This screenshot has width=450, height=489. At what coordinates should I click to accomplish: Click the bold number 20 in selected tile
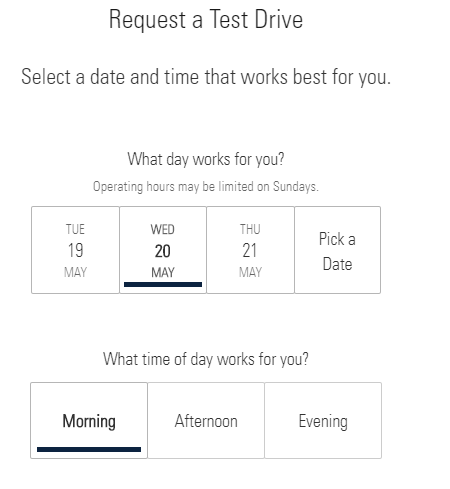(x=163, y=251)
